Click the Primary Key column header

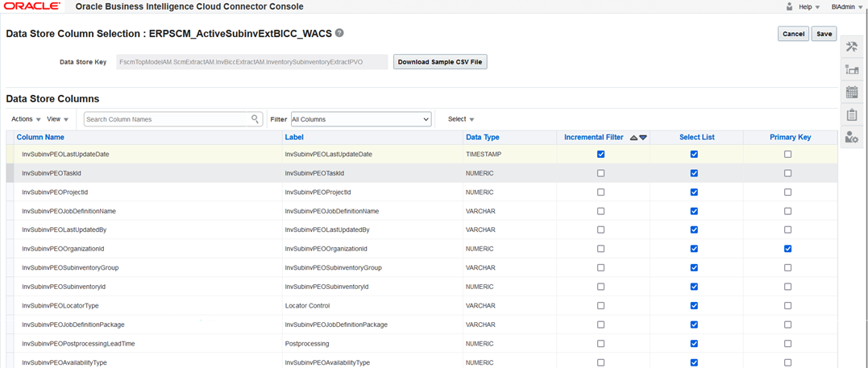pos(790,137)
